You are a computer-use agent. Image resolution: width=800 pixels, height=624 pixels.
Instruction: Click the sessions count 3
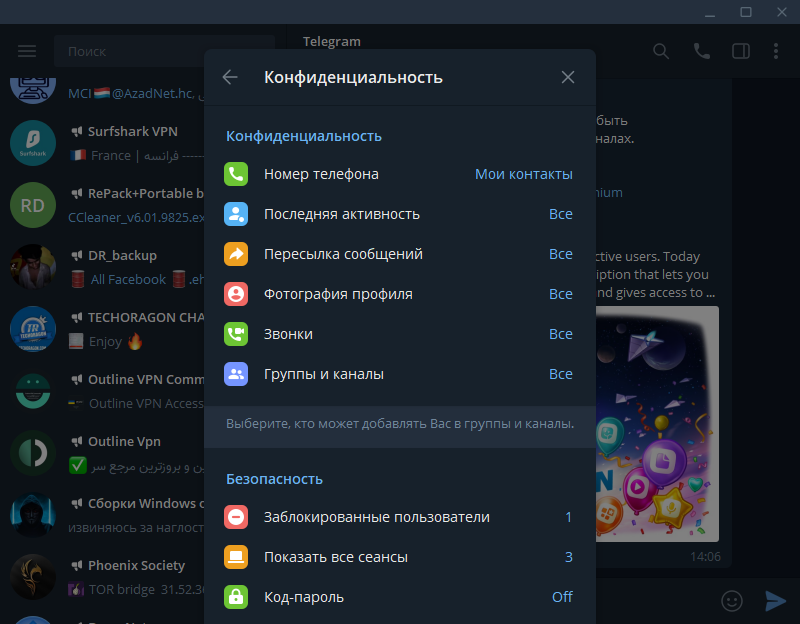(568, 557)
